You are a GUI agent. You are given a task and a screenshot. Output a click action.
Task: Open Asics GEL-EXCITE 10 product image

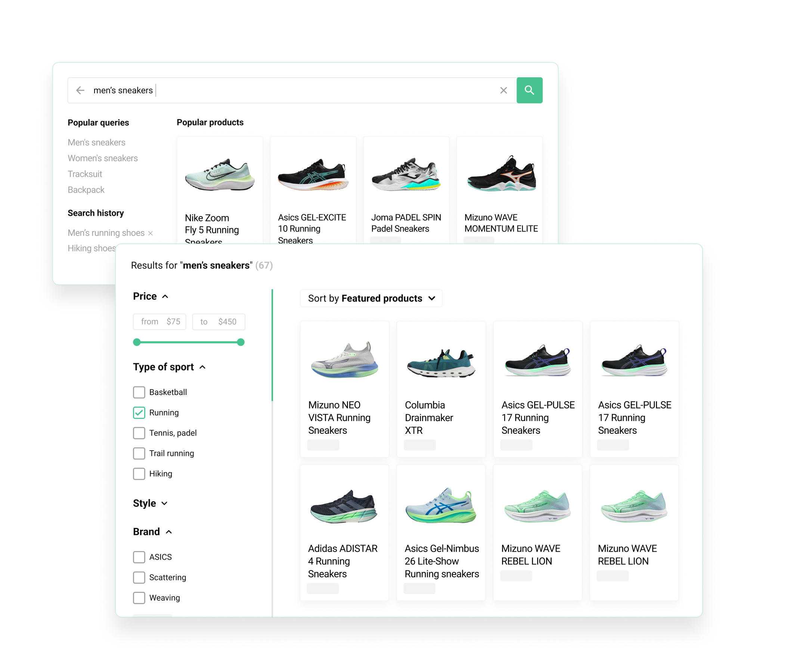coord(313,174)
